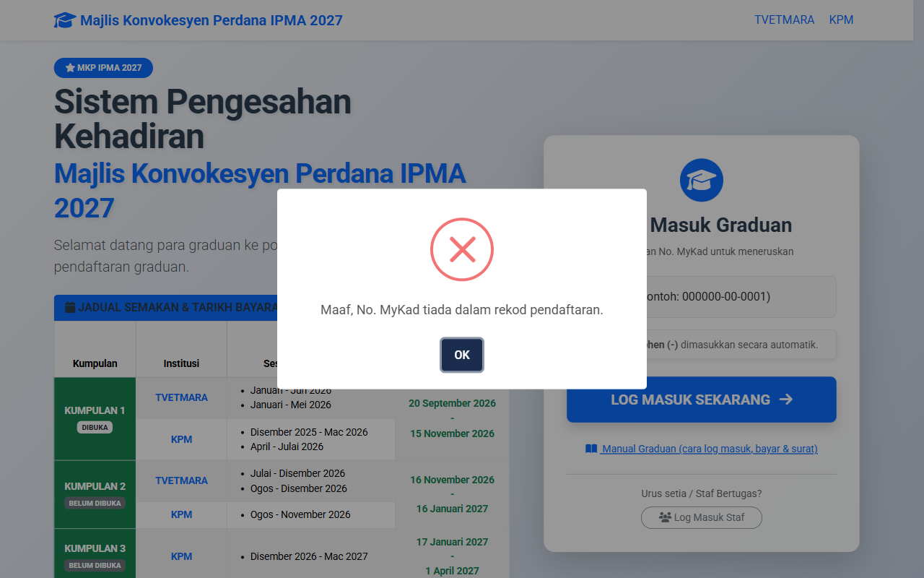The image size is (924, 578).
Task: Click the 'Kumpulan' column header
Action: 95,363
